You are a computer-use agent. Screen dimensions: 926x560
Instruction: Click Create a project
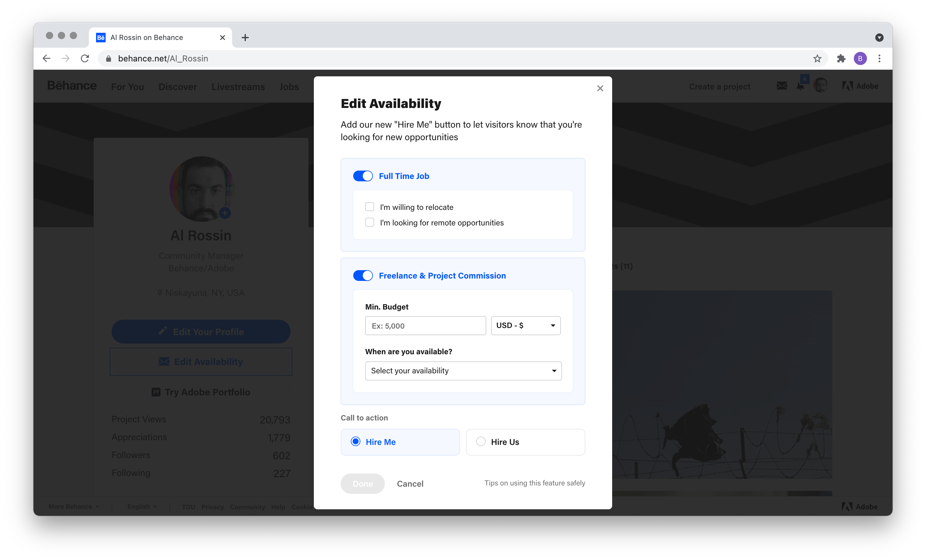coord(719,86)
